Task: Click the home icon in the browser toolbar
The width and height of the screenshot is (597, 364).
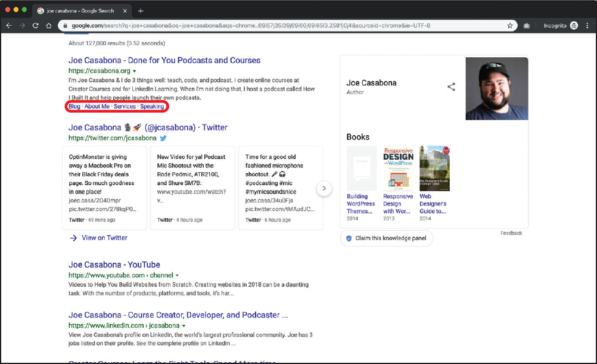Action: pyautogui.click(x=49, y=26)
